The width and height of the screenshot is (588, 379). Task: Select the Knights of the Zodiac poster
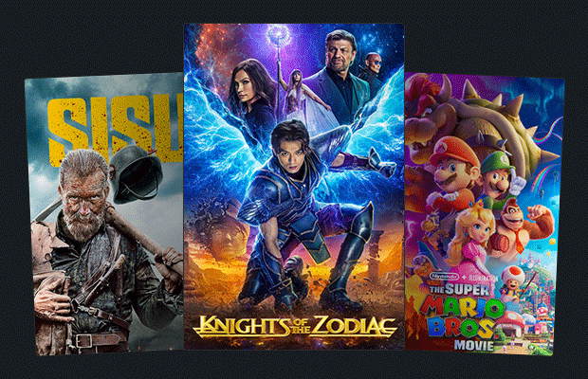coord(294,187)
